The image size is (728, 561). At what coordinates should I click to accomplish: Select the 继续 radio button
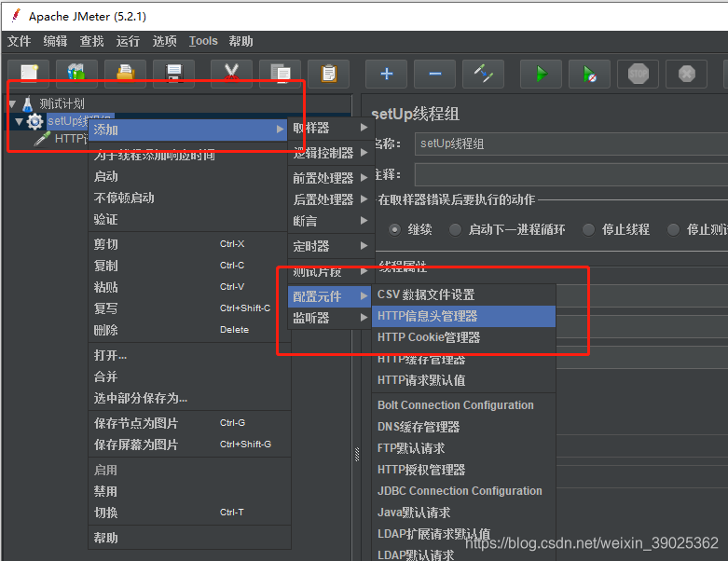394,229
